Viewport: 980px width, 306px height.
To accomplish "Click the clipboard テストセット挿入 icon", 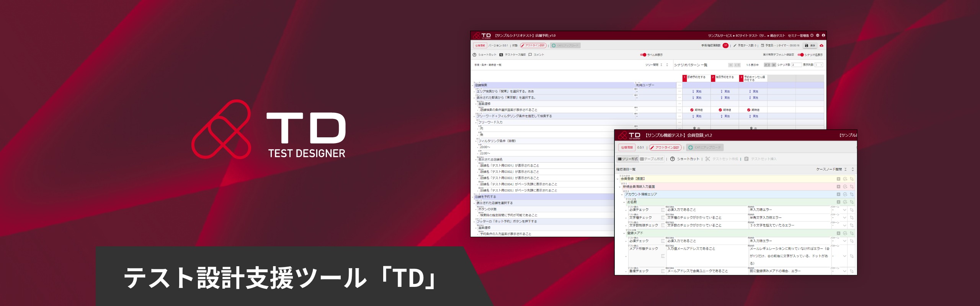I will (x=746, y=159).
